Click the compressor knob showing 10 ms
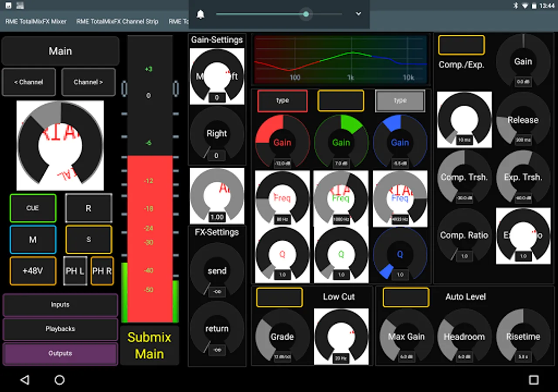 click(x=464, y=120)
